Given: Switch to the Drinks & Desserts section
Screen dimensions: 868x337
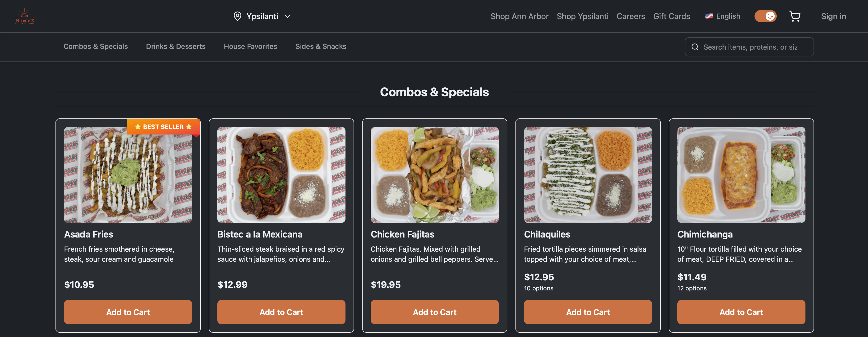Looking at the screenshot, I should pos(176,46).
